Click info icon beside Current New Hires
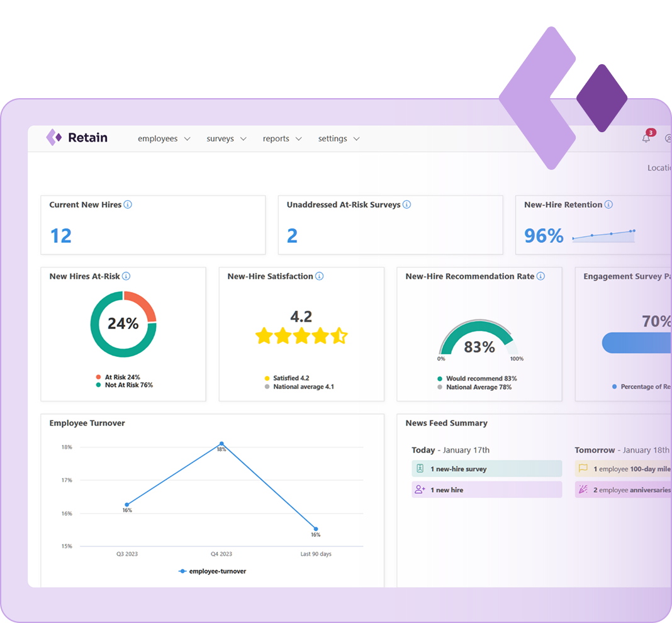 [128, 205]
